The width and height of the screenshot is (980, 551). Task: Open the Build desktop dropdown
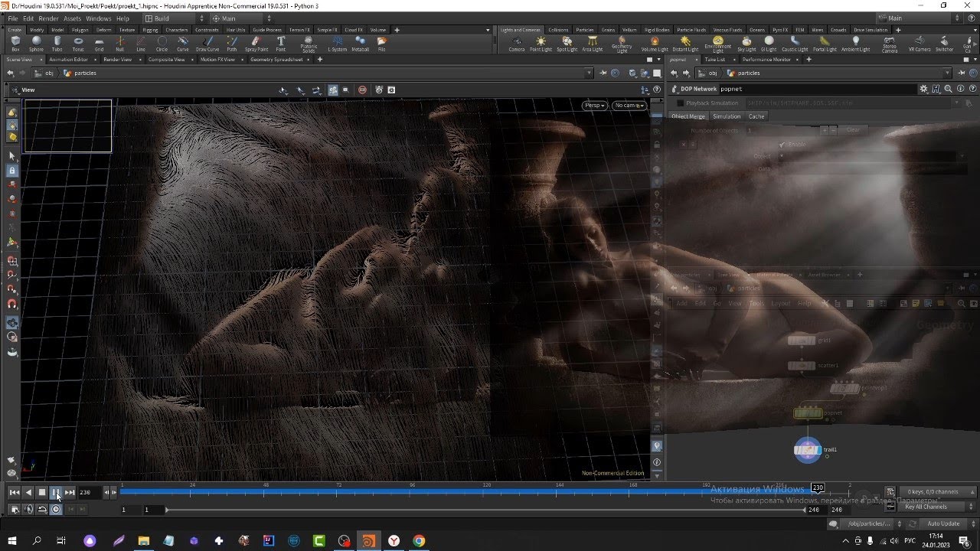(x=175, y=18)
